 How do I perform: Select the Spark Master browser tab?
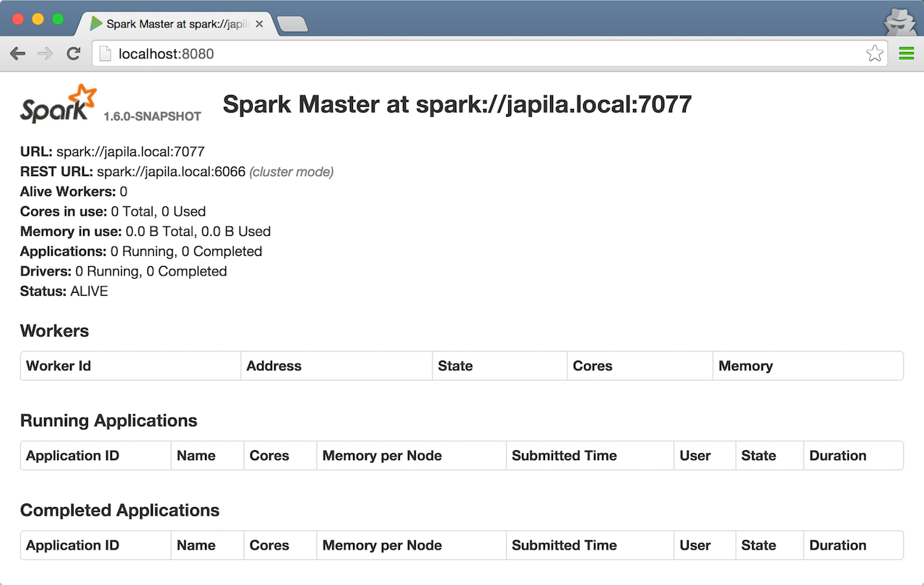[x=173, y=24]
